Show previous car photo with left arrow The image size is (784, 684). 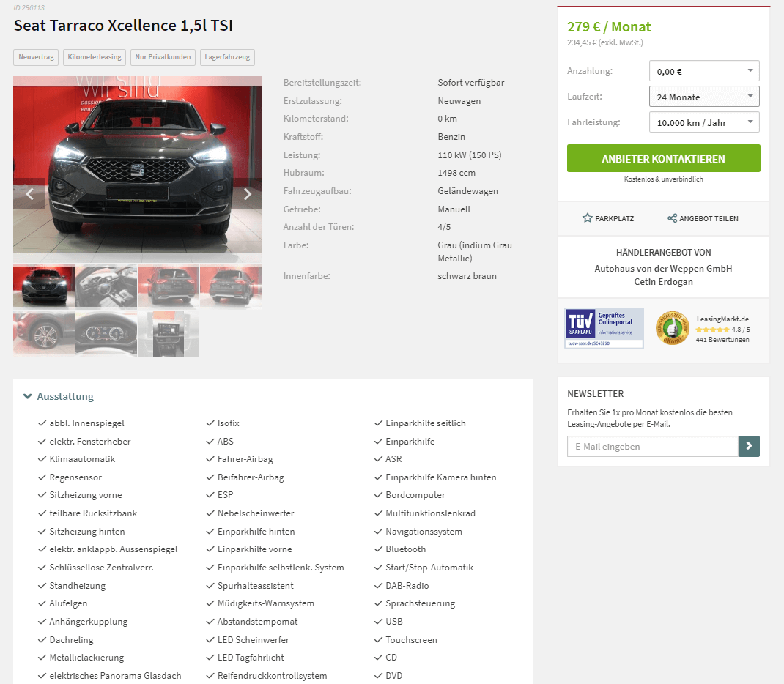[x=29, y=194]
